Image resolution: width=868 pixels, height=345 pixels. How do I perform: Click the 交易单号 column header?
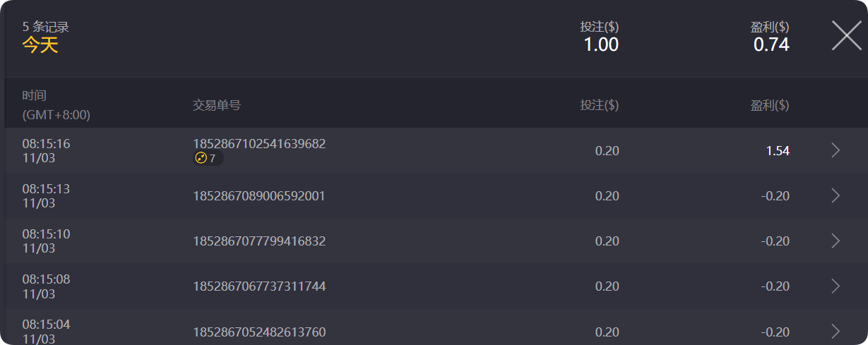217,105
